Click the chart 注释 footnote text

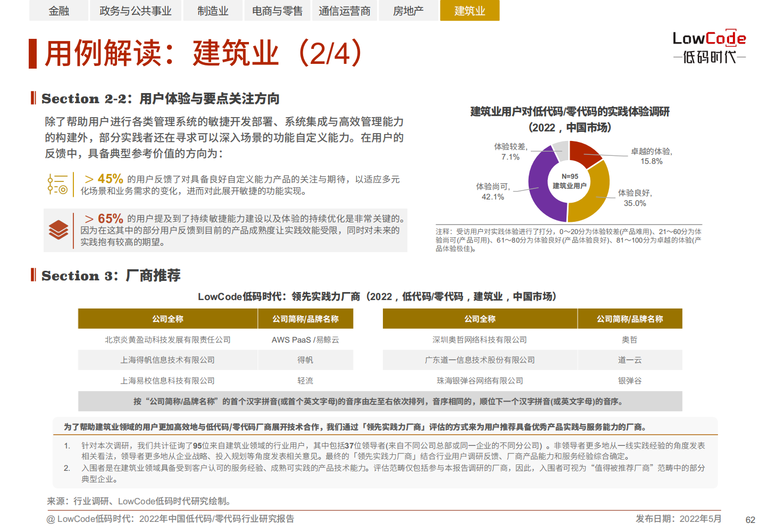click(569, 240)
